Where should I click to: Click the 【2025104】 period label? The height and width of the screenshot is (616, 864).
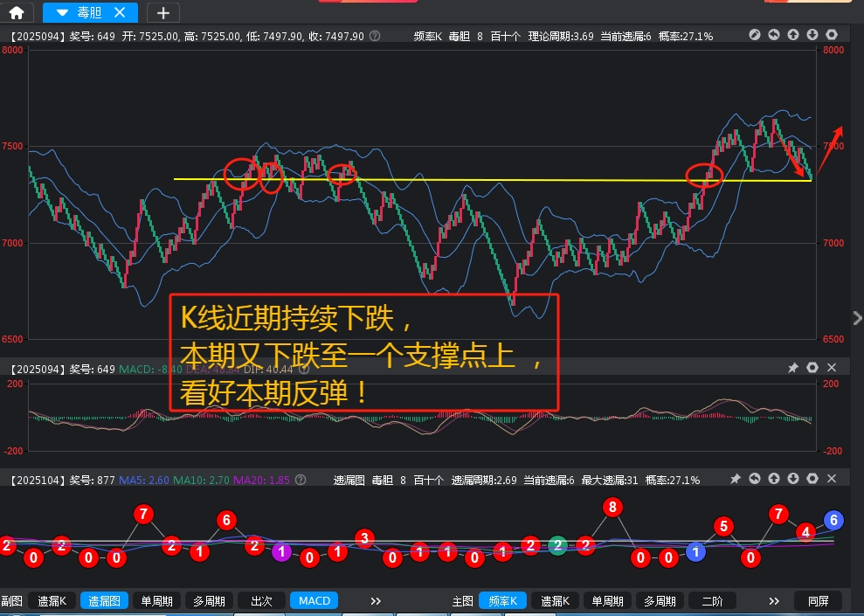38,480
